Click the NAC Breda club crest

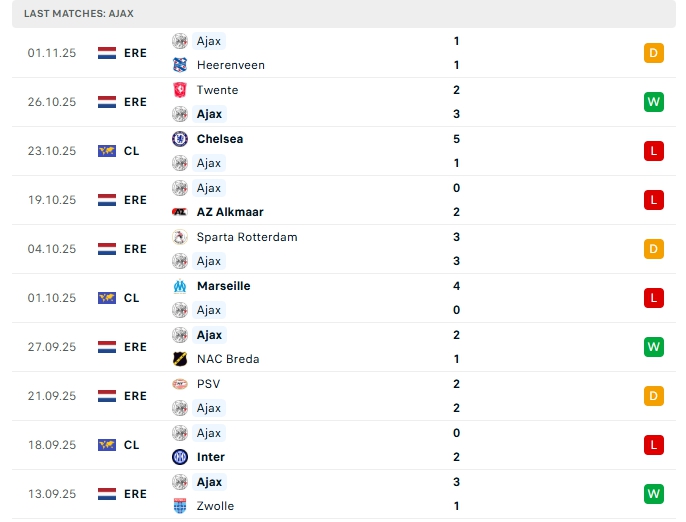180,359
